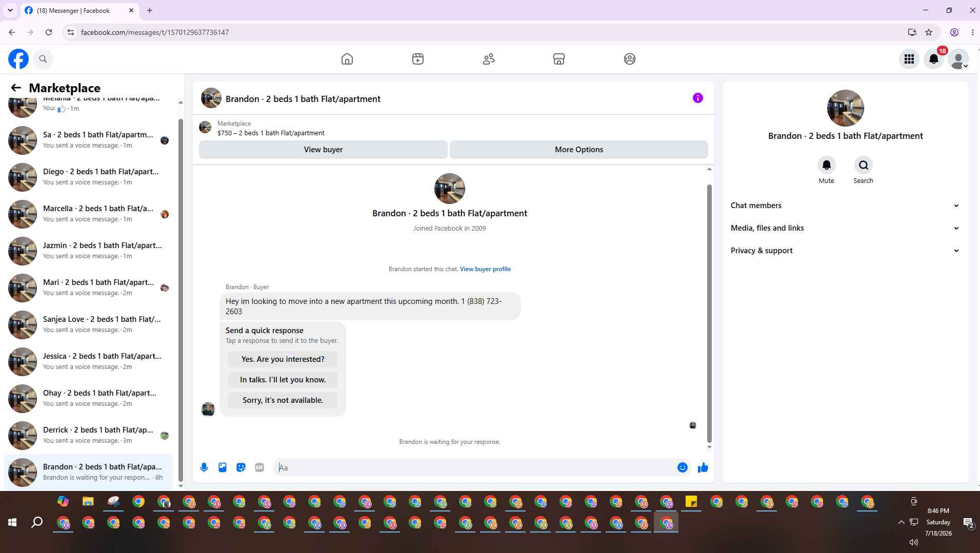Image resolution: width=980 pixels, height=553 pixels.
Task: Open the Mari conversation
Action: [88, 288]
